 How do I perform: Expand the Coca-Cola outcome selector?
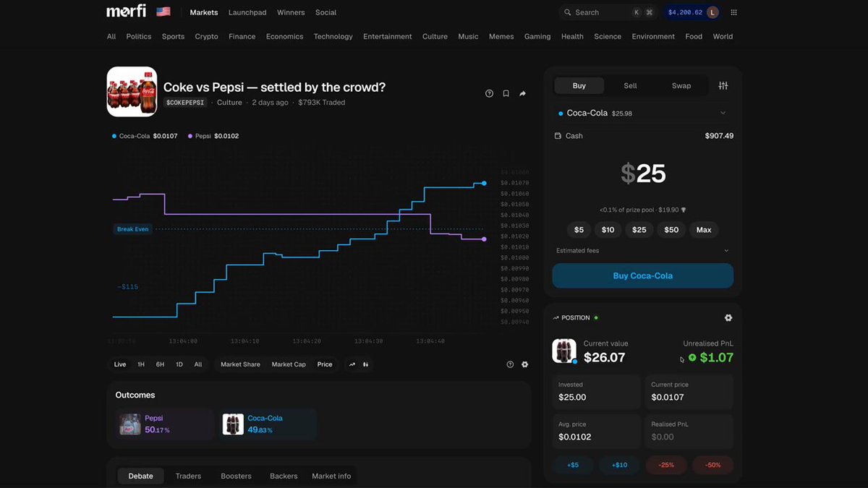(x=643, y=113)
